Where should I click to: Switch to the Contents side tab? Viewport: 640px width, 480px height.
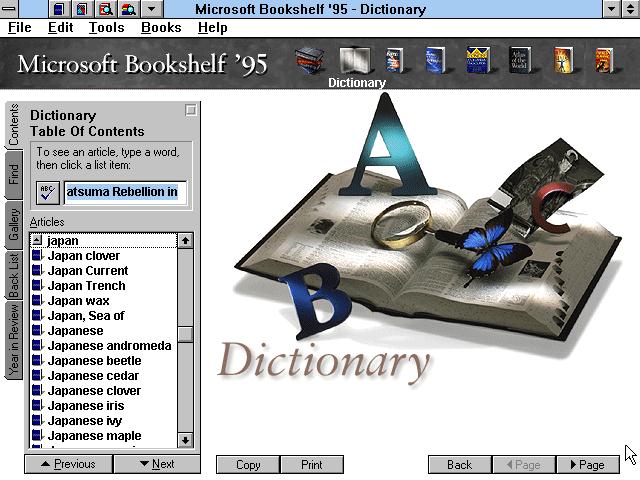point(14,124)
